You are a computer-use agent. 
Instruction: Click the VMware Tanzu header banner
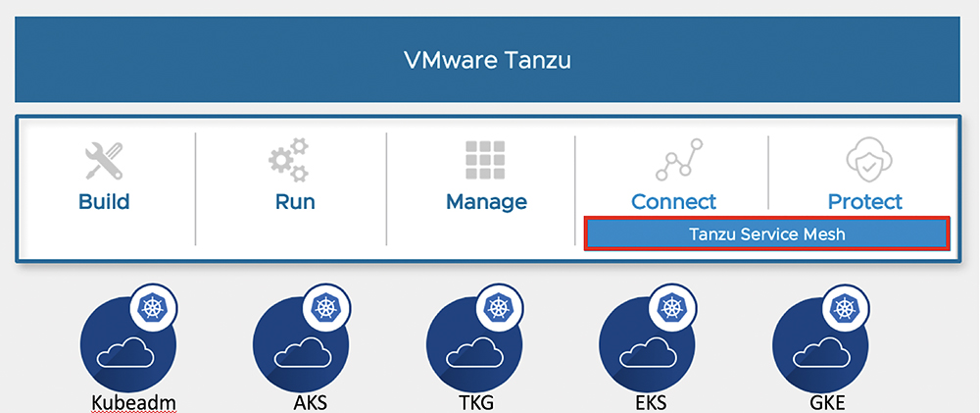[x=487, y=60]
